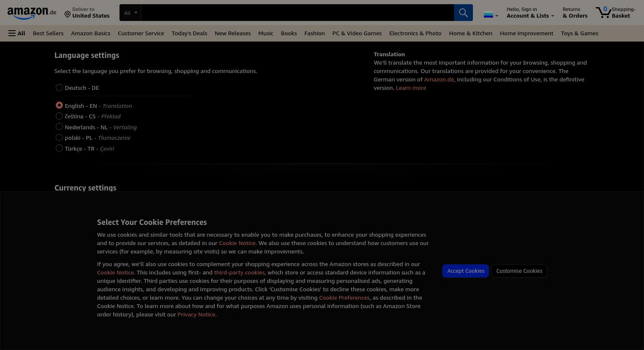Screen dimensions: 644x350
Task: Choose čeština - CS language
Action: pyautogui.click(x=59, y=116)
